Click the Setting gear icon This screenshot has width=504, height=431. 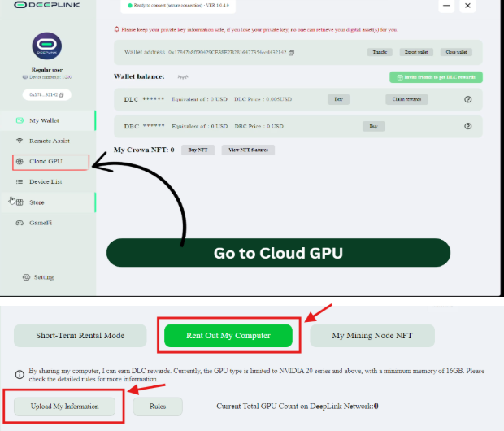[26, 277]
